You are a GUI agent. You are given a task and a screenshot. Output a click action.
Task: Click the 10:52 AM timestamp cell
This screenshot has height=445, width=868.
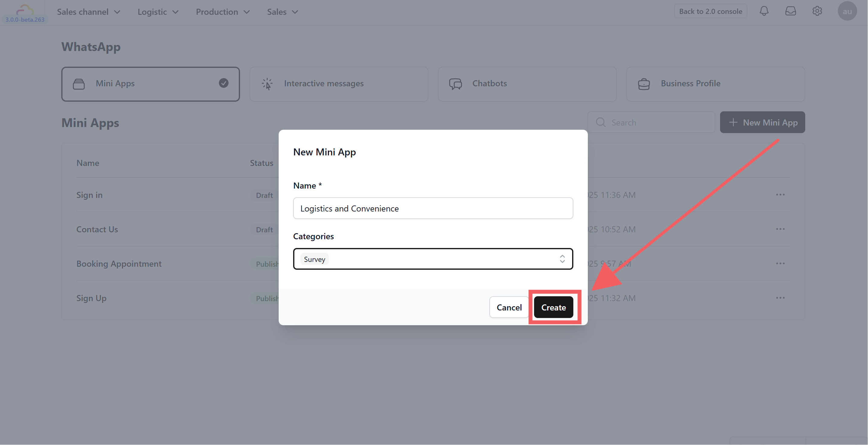tap(611, 229)
